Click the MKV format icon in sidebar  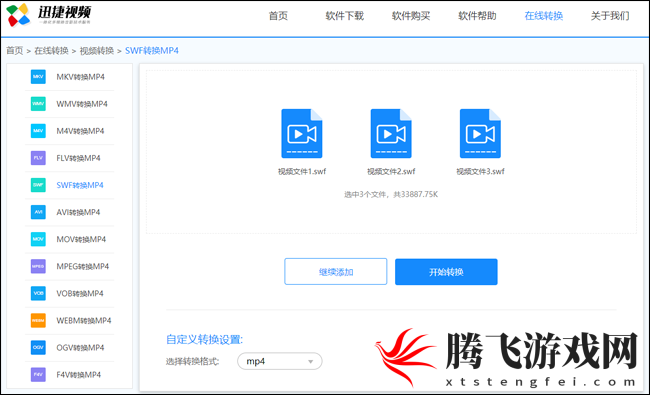(x=38, y=77)
